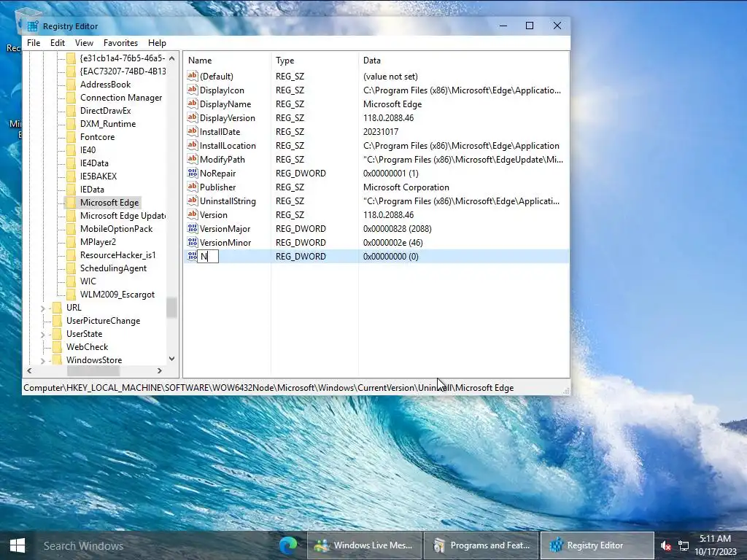Select the DirectDrawEx key
747x560 pixels.
(105, 111)
